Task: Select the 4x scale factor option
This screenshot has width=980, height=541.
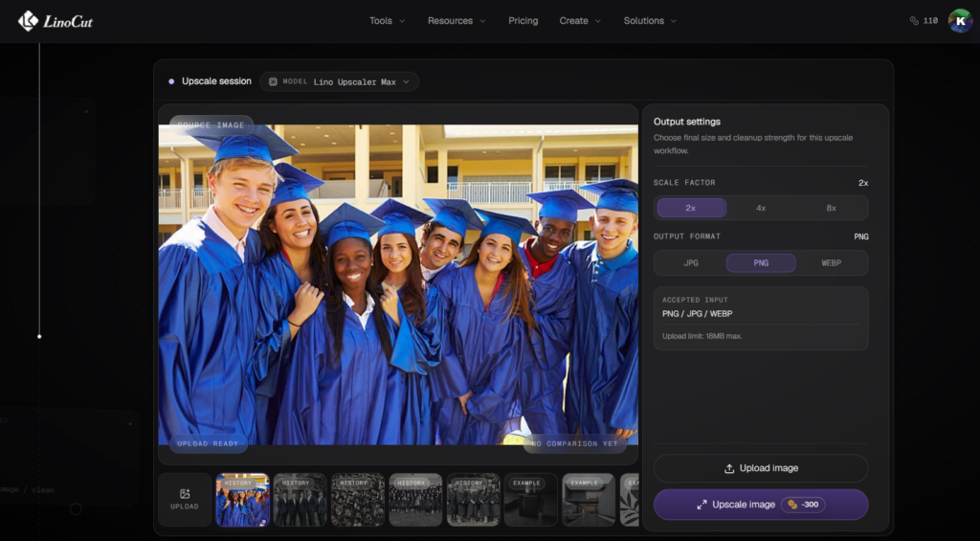Action: point(761,209)
